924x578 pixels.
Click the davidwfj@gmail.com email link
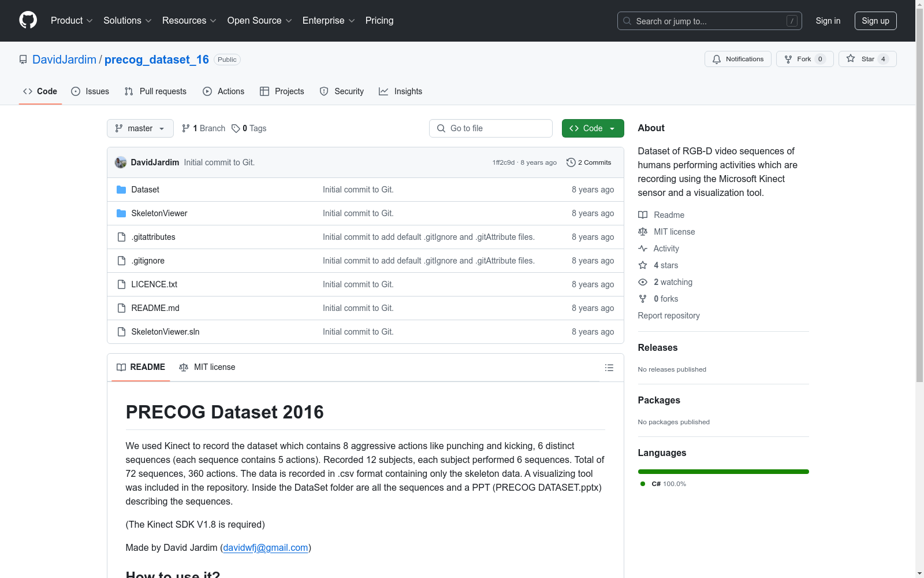point(266,548)
